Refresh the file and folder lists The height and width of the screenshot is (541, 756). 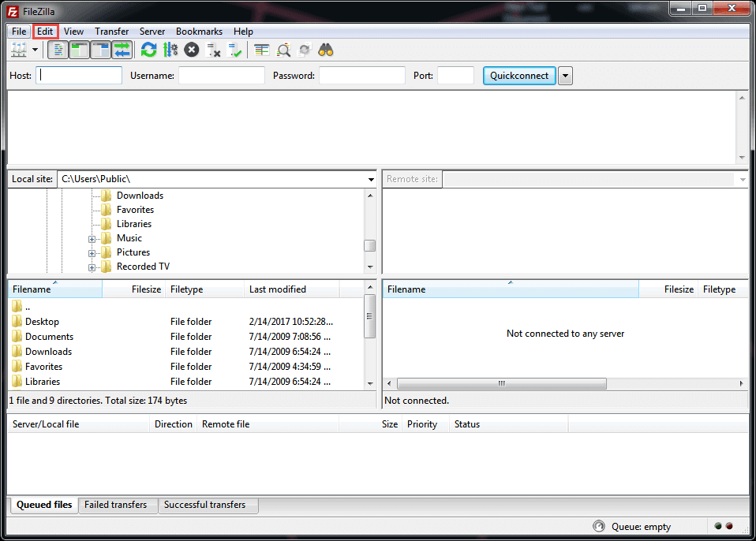(x=148, y=50)
